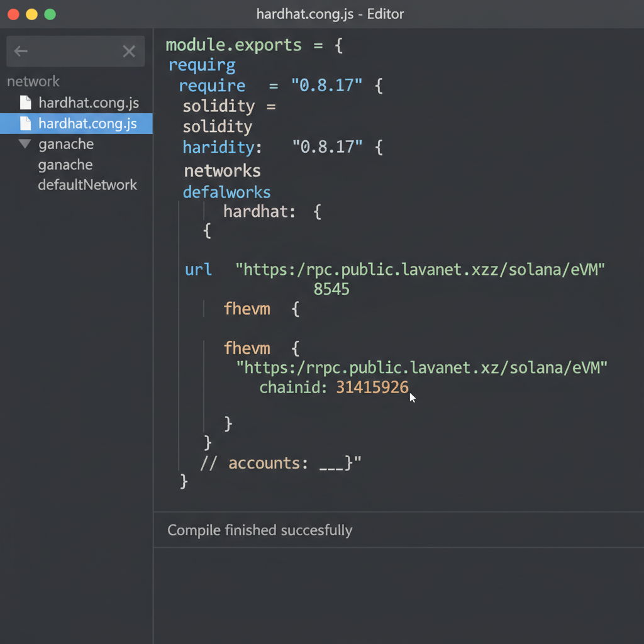Clear the search field using the X icon
This screenshot has height=644, width=644.
tap(129, 51)
